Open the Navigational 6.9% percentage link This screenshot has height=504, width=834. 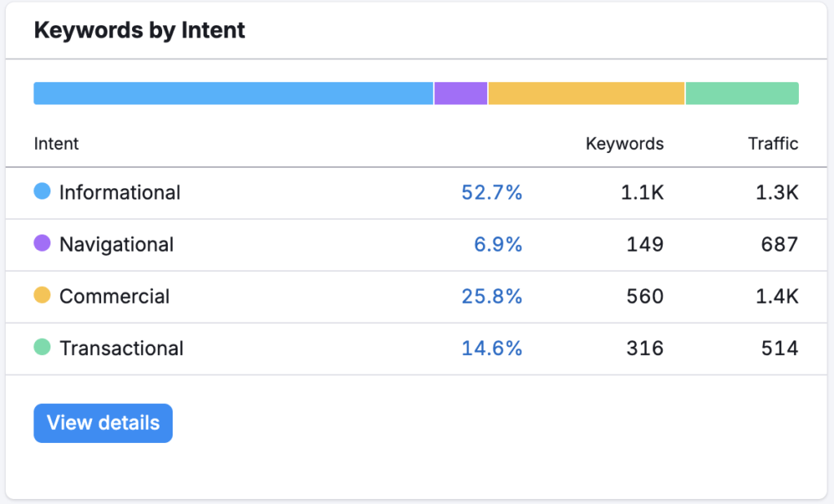point(498,244)
